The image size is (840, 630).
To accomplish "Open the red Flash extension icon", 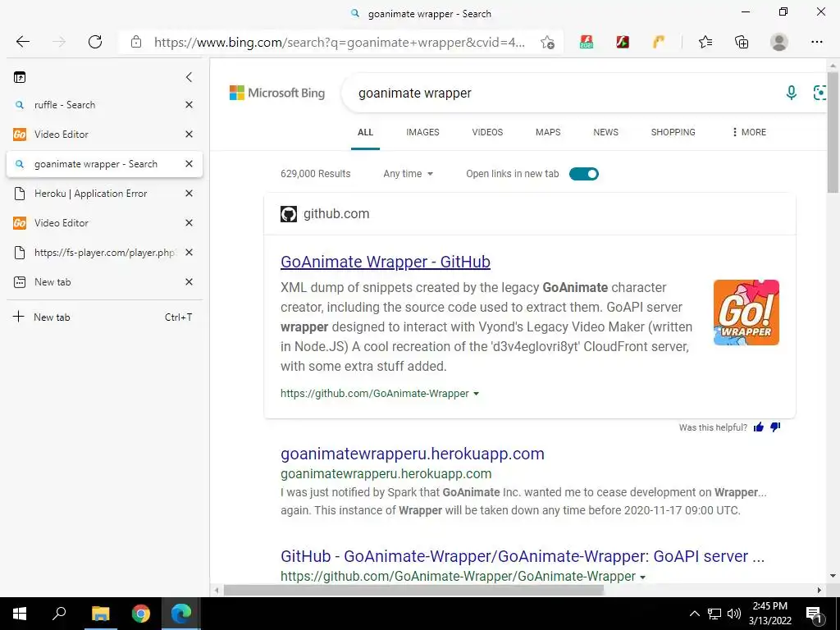I will pos(623,42).
